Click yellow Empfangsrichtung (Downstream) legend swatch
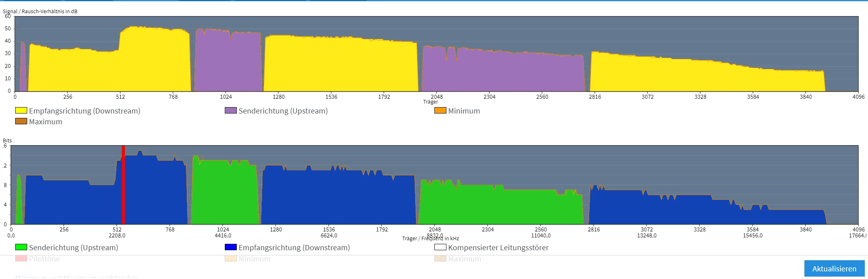 [21, 111]
